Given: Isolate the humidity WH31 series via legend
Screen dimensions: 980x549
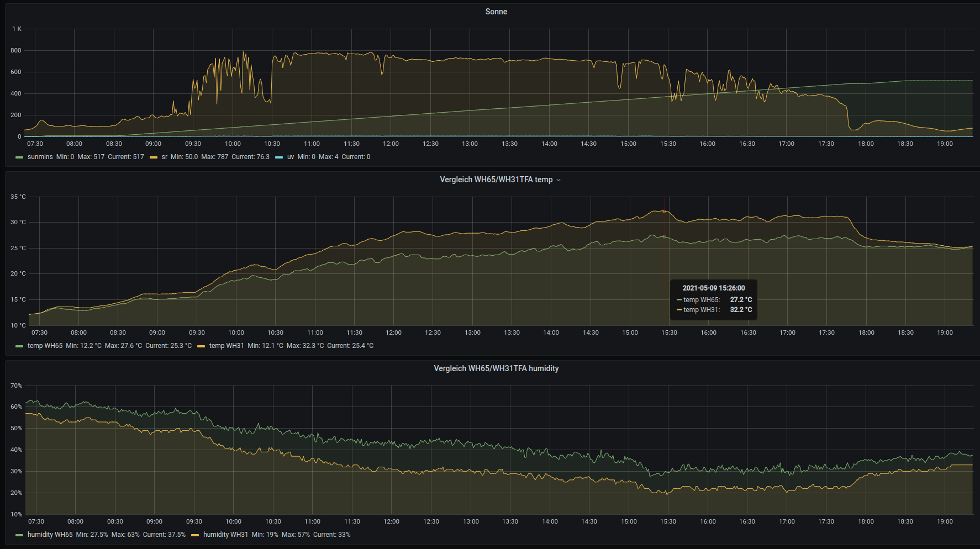Looking at the screenshot, I should tap(225, 535).
